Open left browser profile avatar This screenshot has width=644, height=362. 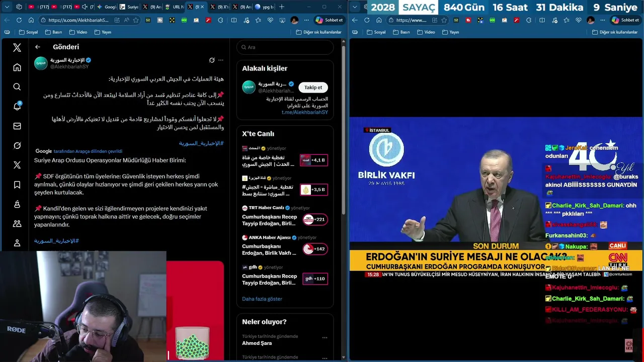[294, 20]
